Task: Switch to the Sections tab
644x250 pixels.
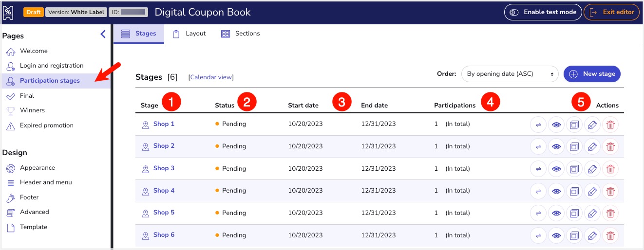Action: tap(241, 34)
